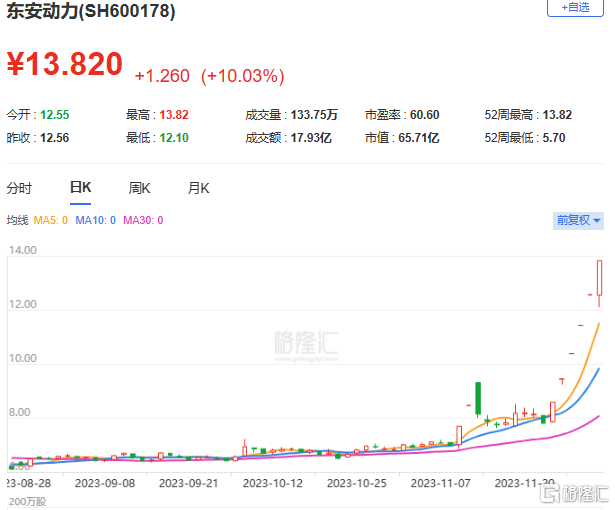Click the price change value +1.260
The width and height of the screenshot is (615, 510).
[x=162, y=76]
